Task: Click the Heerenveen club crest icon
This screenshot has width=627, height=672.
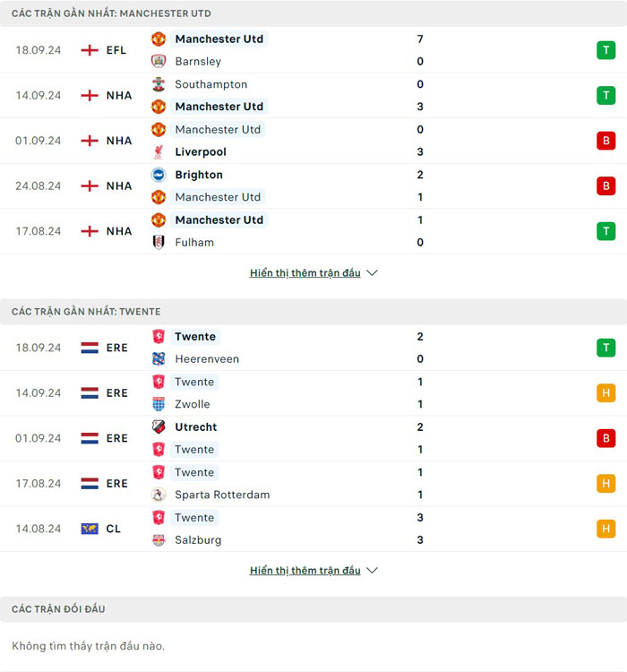Action: [x=159, y=358]
